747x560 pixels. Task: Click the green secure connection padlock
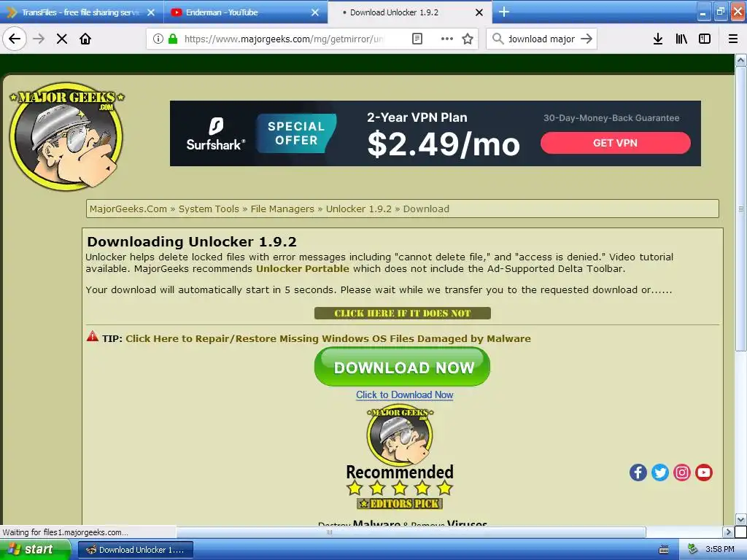(173, 39)
